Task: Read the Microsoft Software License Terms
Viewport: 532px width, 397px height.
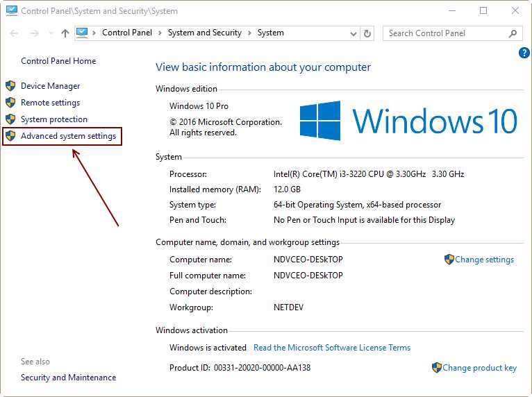Action: 332,348
